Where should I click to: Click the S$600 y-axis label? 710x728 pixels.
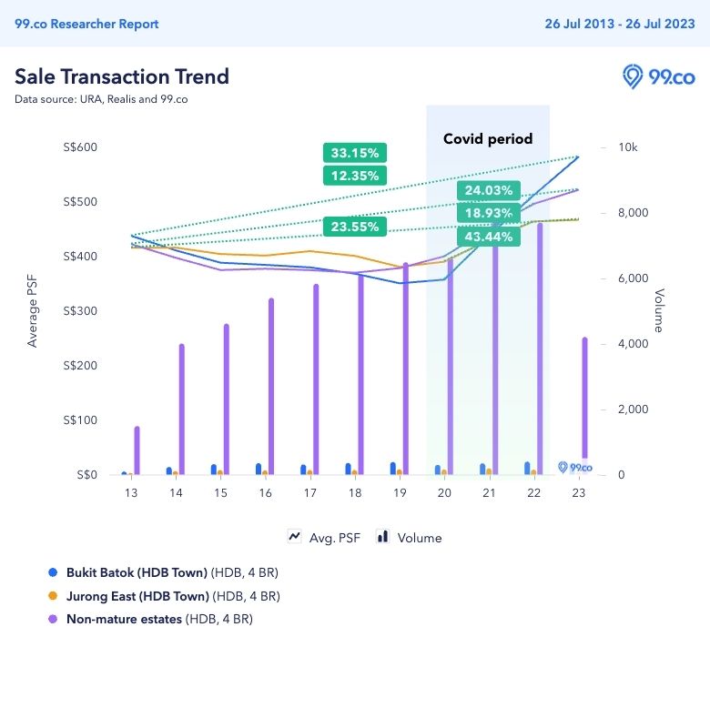click(x=80, y=147)
